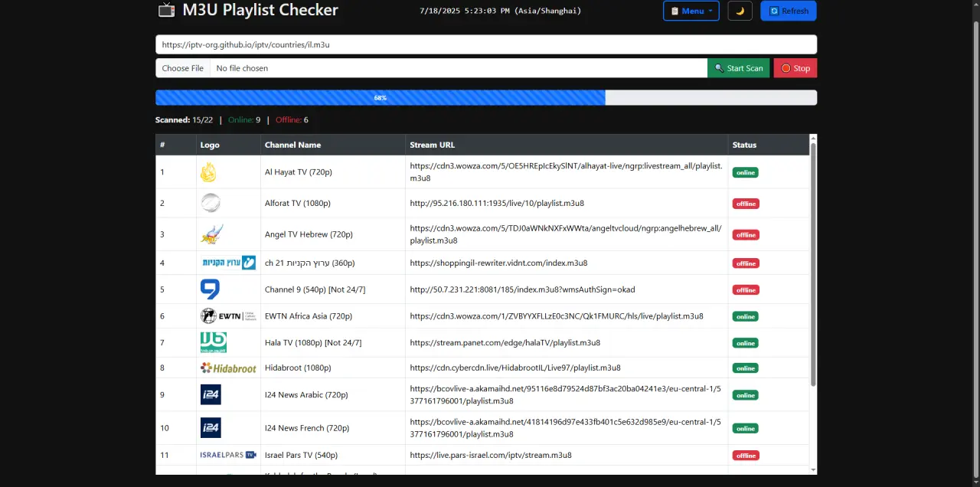Click the online badge for EWTN Africa Asia
The height and width of the screenshot is (487, 980).
click(746, 315)
